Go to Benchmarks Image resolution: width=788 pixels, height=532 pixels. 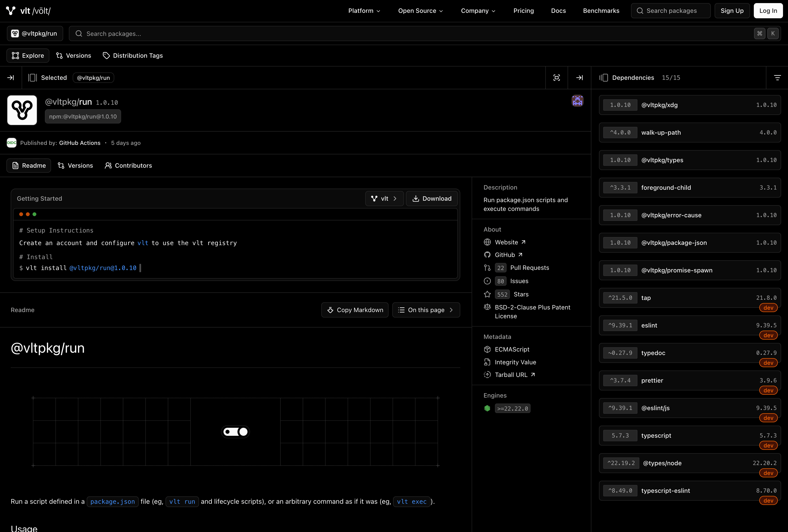(601, 11)
